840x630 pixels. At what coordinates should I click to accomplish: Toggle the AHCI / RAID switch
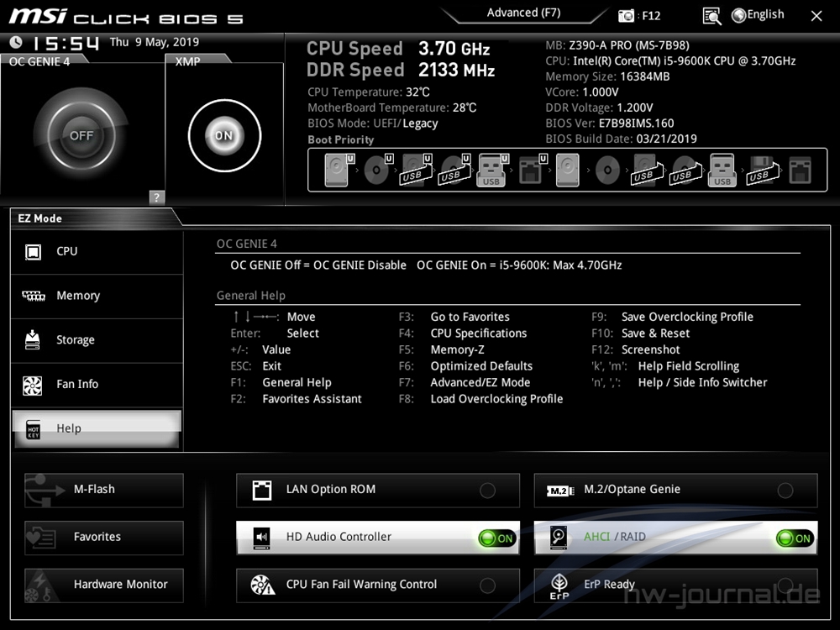coord(795,538)
